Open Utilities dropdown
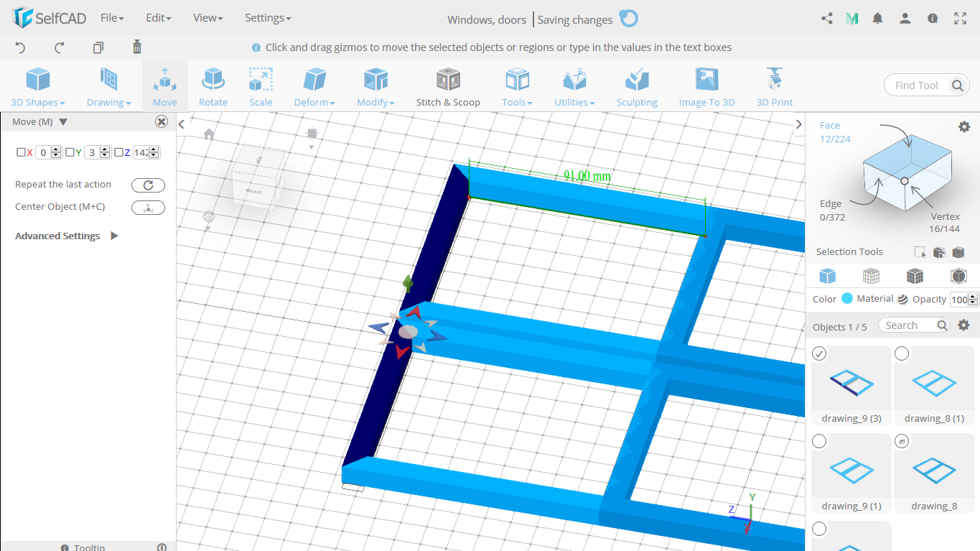980x551 pixels. click(574, 86)
